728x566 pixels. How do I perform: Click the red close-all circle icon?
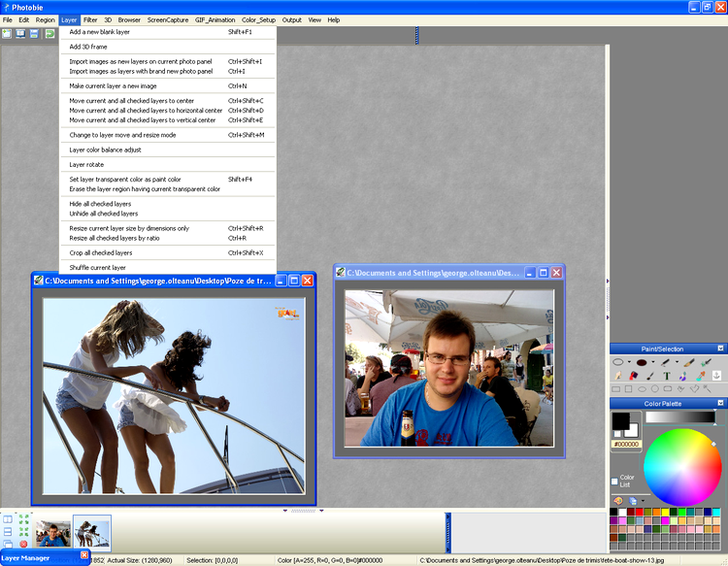23,544
